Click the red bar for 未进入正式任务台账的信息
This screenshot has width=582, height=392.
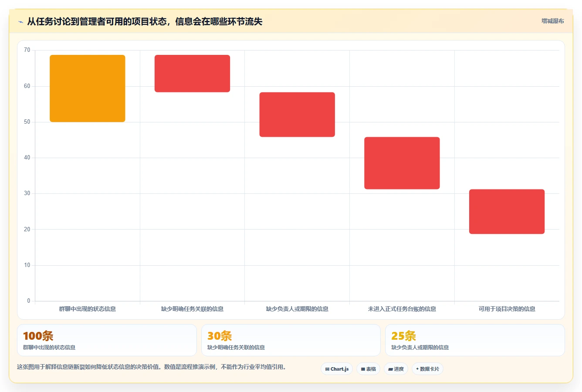coord(402,163)
